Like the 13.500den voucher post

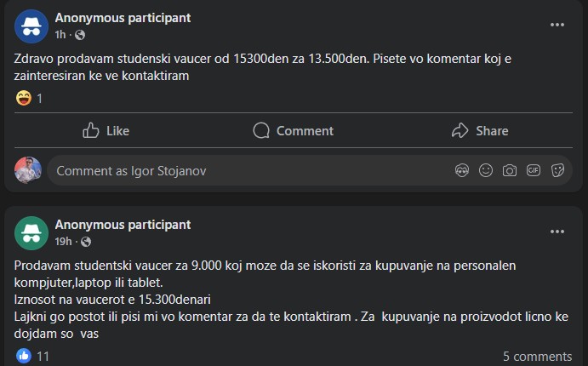(x=106, y=130)
